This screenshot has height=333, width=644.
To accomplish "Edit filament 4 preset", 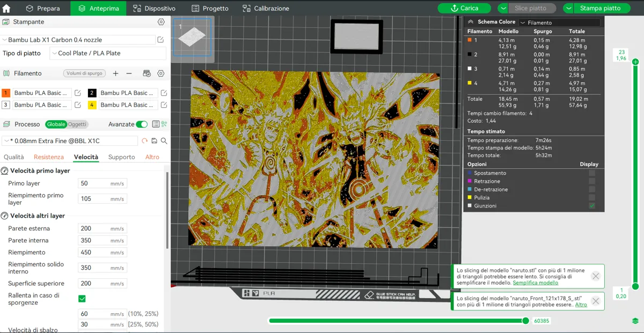I will [164, 105].
